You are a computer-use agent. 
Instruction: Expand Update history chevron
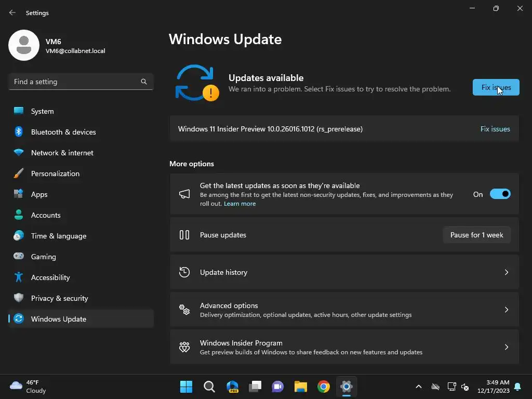click(506, 272)
